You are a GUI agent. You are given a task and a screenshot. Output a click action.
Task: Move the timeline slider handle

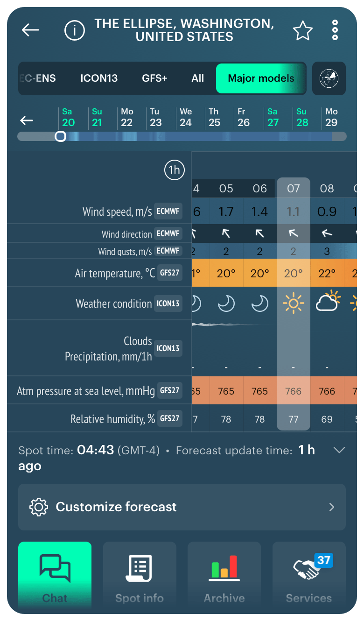pos(60,136)
